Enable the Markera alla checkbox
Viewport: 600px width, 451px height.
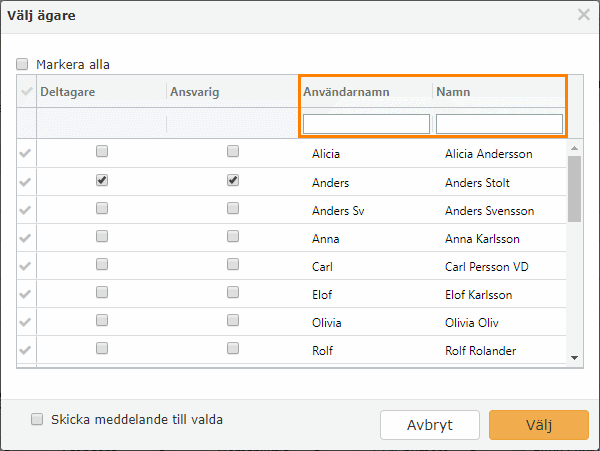pos(22,64)
